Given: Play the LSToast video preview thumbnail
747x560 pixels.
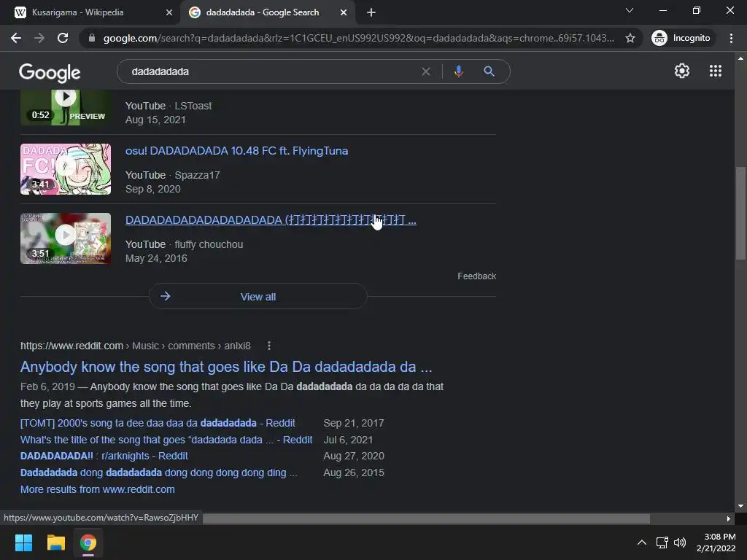Looking at the screenshot, I should (65, 108).
